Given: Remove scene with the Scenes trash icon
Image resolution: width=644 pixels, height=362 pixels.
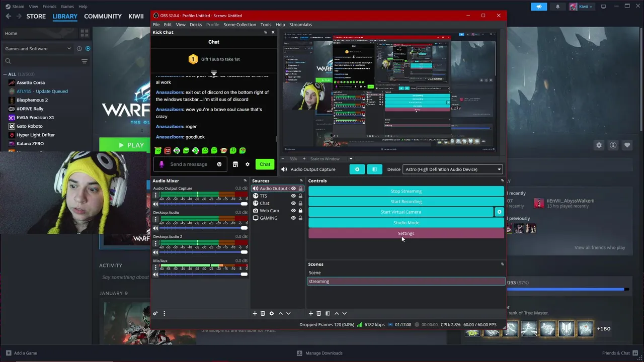Looking at the screenshot, I should (318, 313).
